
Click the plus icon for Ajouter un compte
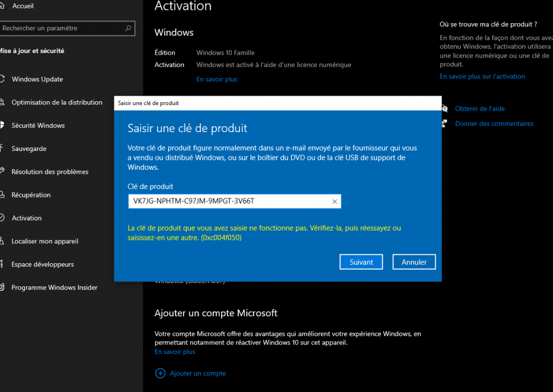pyautogui.click(x=160, y=373)
